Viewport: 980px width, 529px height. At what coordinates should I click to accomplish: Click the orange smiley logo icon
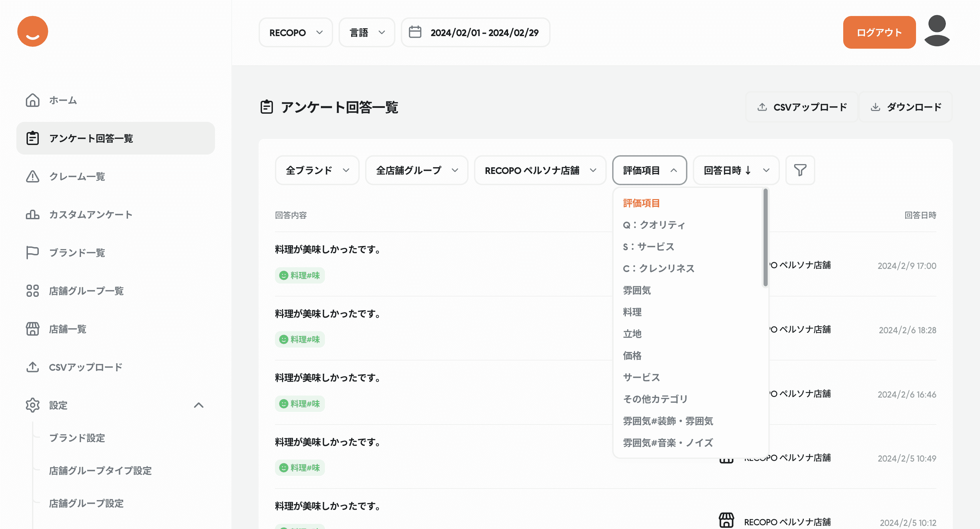[x=33, y=32]
